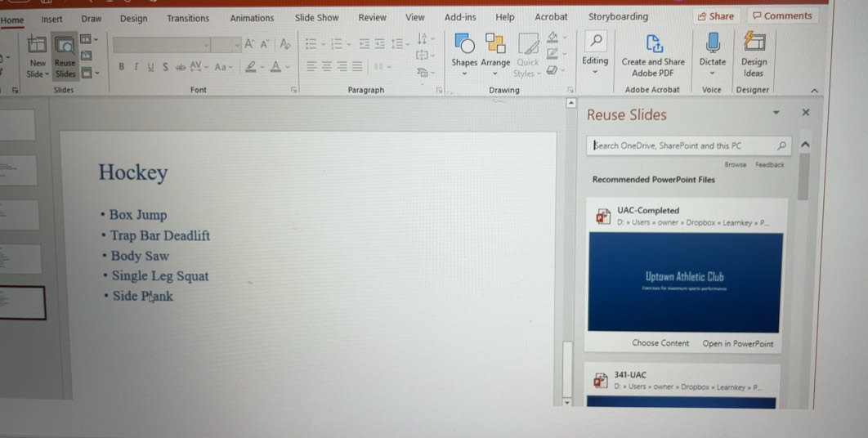868x438 pixels.
Task: Toggle Strikethrough formatting
Action: tap(181, 68)
